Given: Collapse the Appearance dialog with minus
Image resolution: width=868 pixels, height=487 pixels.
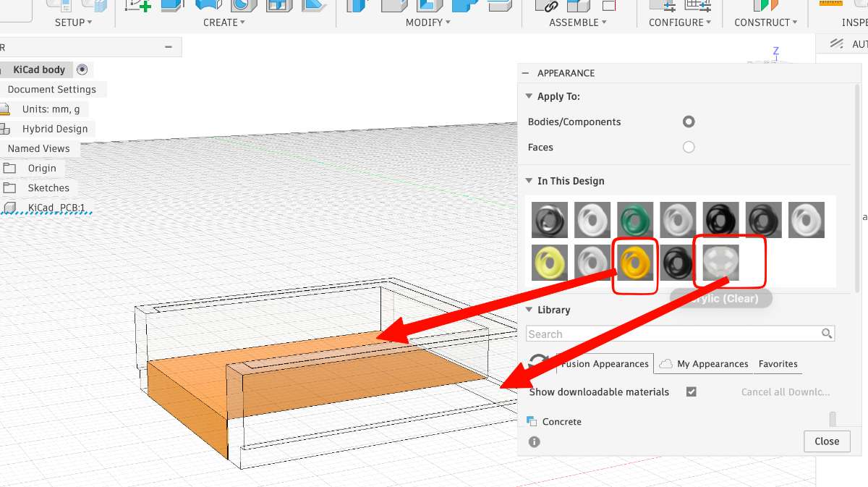Looking at the screenshot, I should point(525,73).
